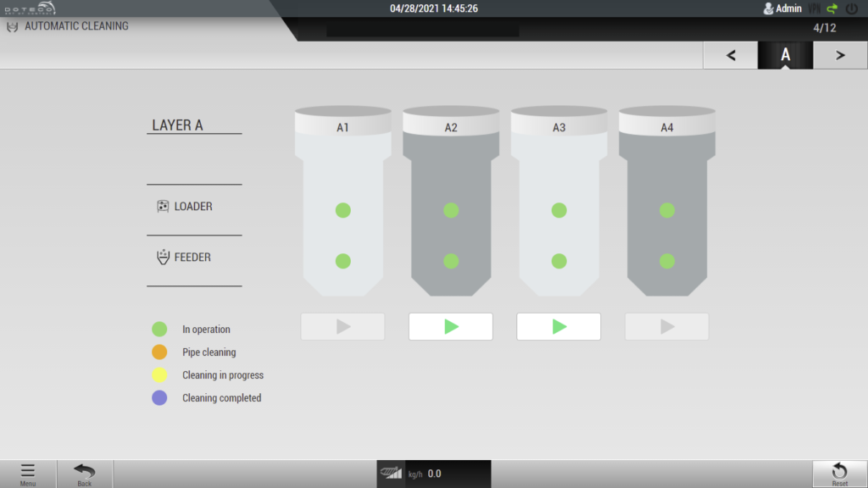Go to next layer with right chevron
The image size is (868, 488).
[840, 55]
